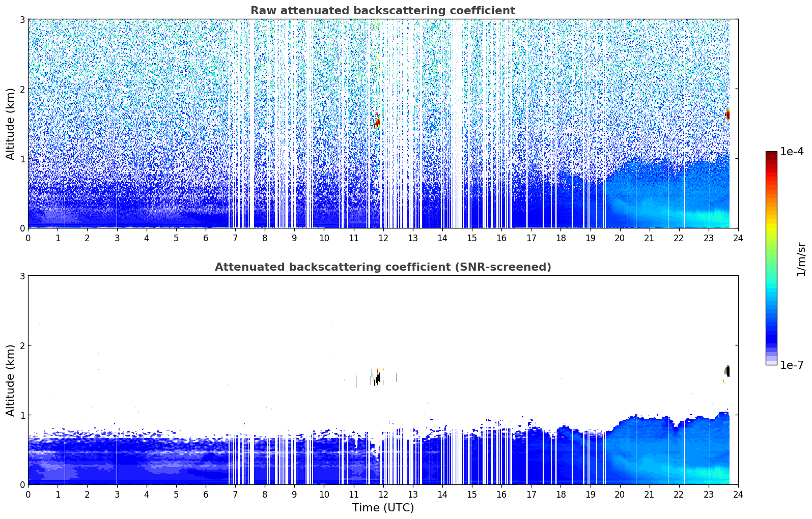
Task: Click altitude tick "2" of the raw plot
Action: point(22,89)
